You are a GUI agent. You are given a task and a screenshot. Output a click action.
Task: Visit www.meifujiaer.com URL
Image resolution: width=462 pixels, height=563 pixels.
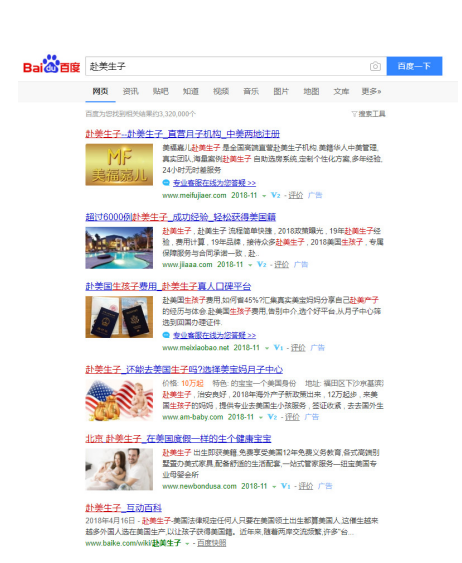click(x=194, y=195)
